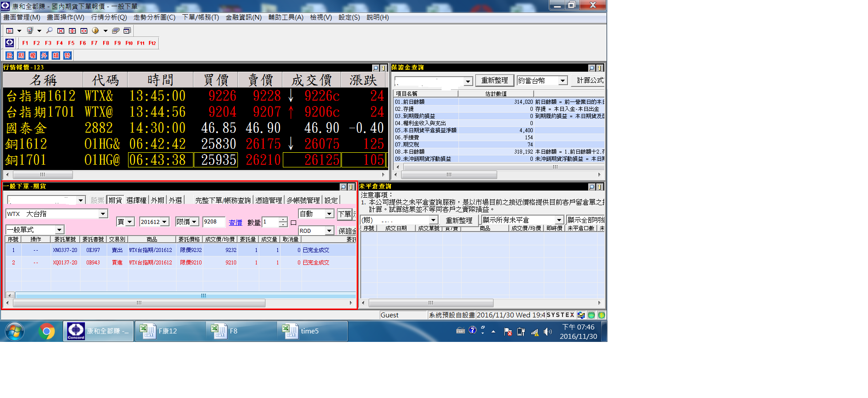Open the 完整下單/帳務查詢 tab
Screen dimensions: 868x398
[x=223, y=200]
